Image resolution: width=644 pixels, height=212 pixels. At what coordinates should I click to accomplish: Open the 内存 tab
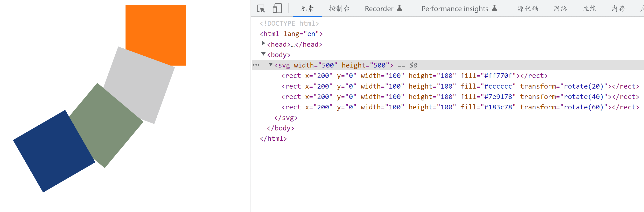coord(618,9)
